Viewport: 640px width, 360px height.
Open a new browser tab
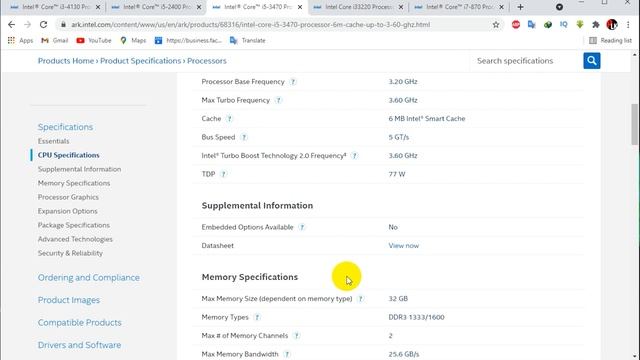point(520,7)
